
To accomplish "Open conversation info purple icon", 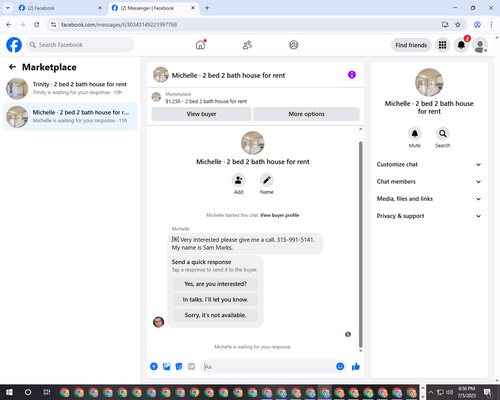I will tap(352, 75).
